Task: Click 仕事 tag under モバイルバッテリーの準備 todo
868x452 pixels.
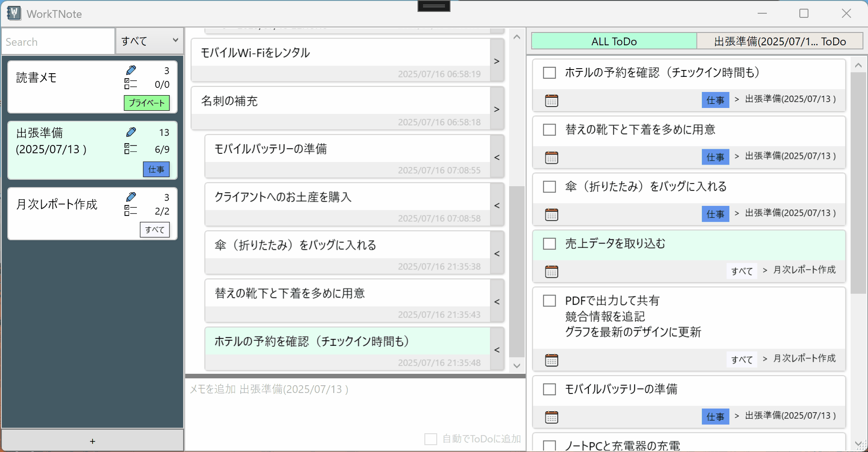Action: tap(716, 417)
